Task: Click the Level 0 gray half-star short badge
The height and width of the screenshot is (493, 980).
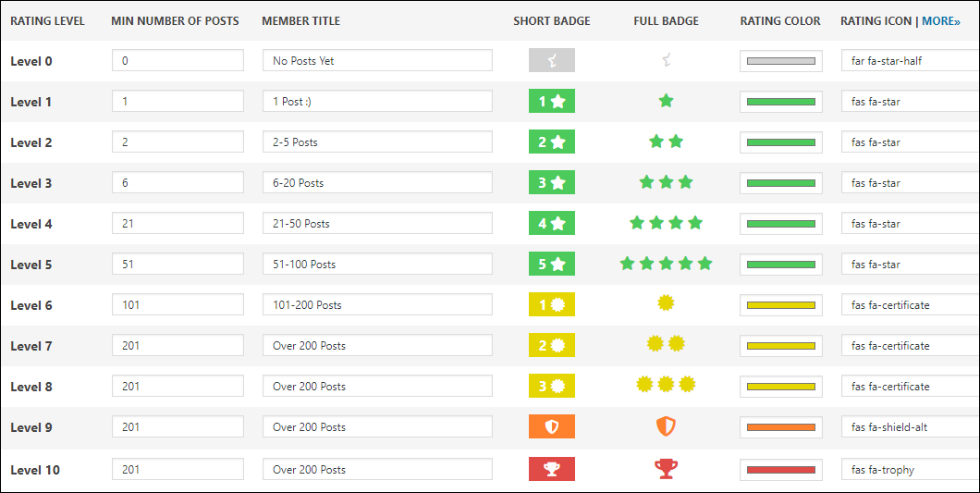Action: point(552,61)
